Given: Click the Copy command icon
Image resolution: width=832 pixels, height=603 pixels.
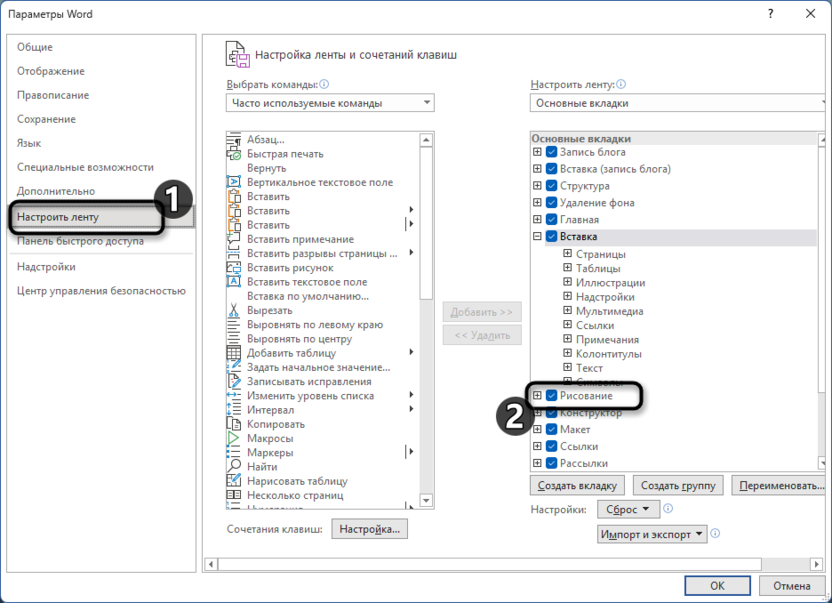Looking at the screenshot, I should (234, 424).
